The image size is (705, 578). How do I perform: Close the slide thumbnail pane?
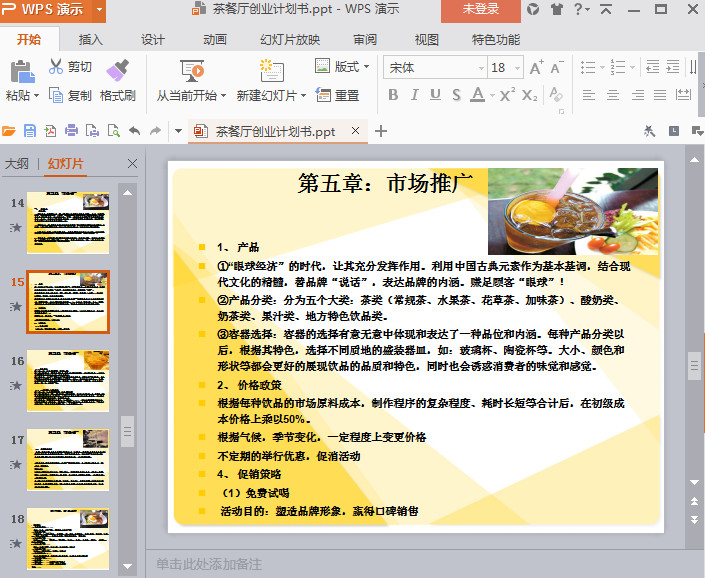pyautogui.click(x=132, y=164)
